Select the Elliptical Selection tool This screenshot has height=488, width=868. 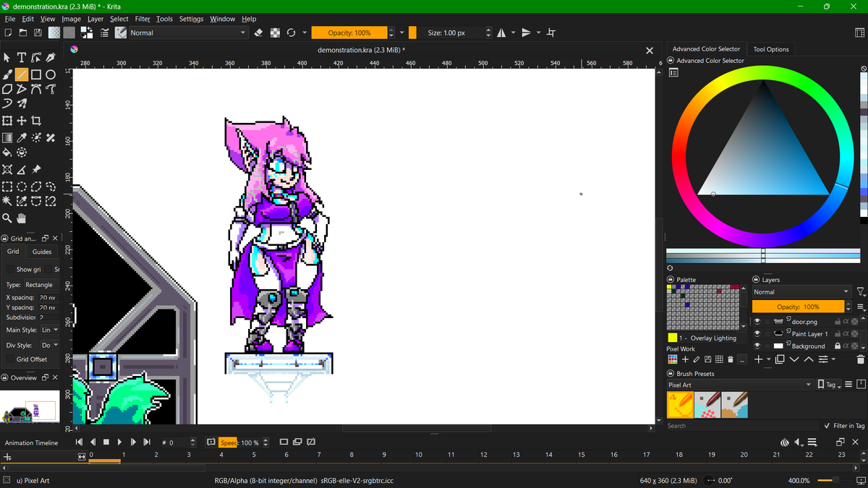coord(22,186)
